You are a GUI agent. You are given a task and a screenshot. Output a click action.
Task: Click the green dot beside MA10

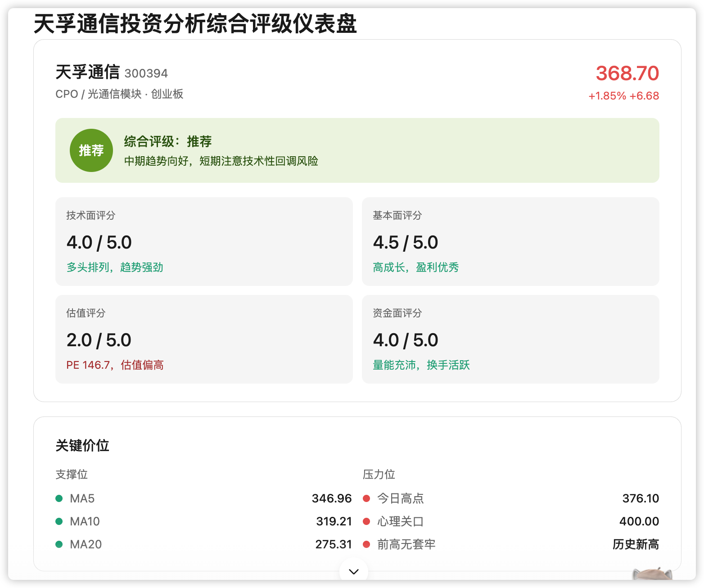point(59,521)
